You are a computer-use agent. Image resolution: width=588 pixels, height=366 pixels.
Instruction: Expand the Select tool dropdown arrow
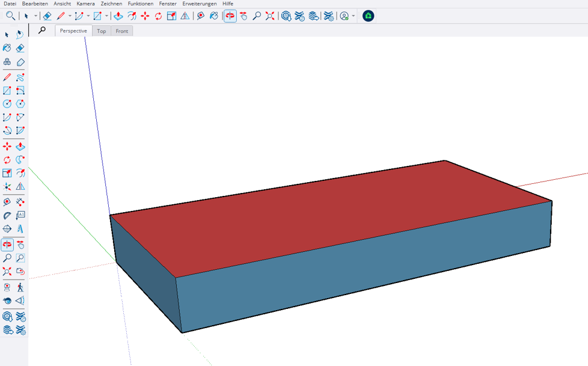[x=35, y=16]
